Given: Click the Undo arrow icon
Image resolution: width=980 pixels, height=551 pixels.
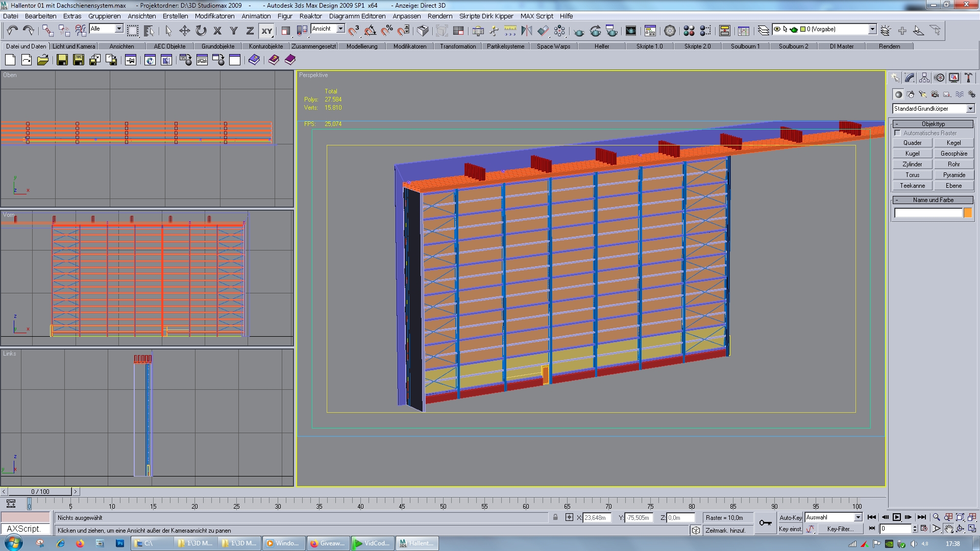Looking at the screenshot, I should 12,31.
